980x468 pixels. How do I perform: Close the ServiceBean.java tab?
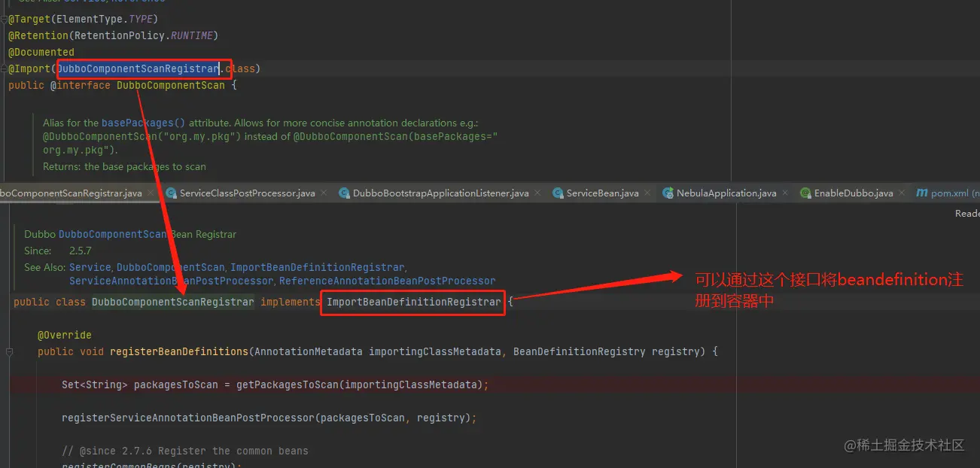pyautogui.click(x=647, y=193)
